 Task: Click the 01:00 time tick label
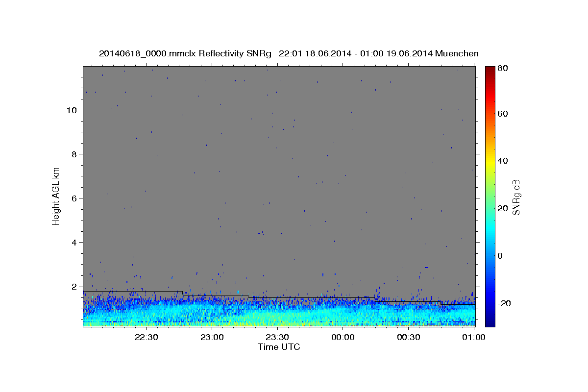[x=474, y=337]
